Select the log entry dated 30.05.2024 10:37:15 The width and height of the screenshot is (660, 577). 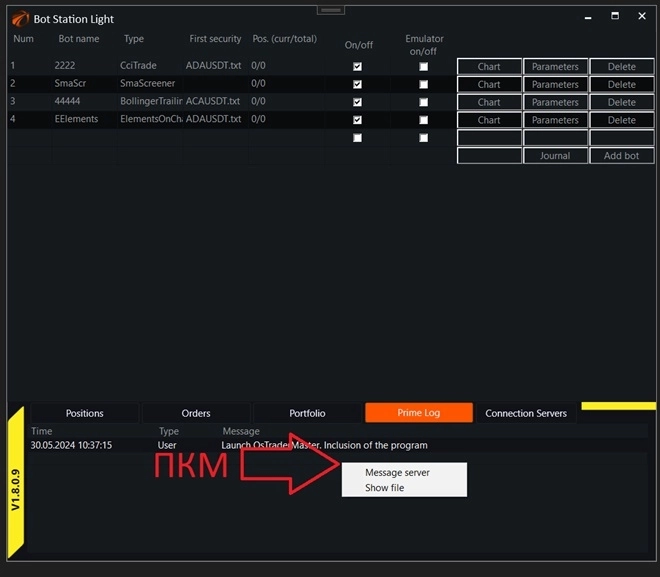click(71, 445)
